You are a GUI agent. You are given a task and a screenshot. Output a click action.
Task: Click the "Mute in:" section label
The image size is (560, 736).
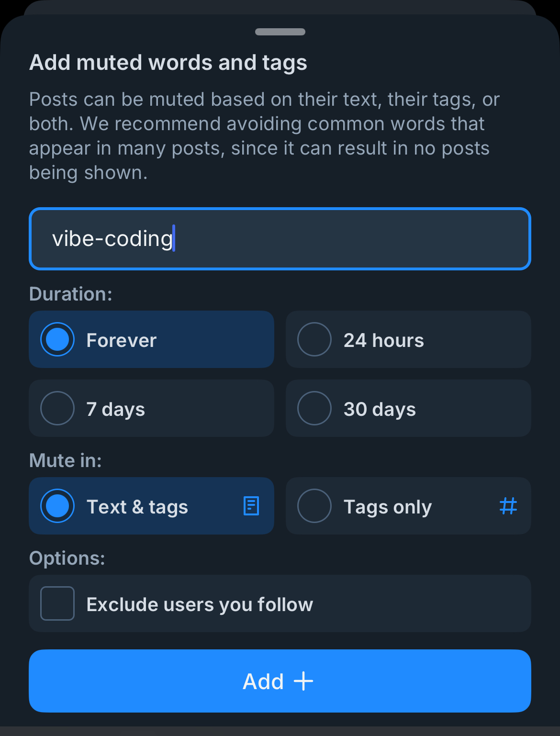66,460
